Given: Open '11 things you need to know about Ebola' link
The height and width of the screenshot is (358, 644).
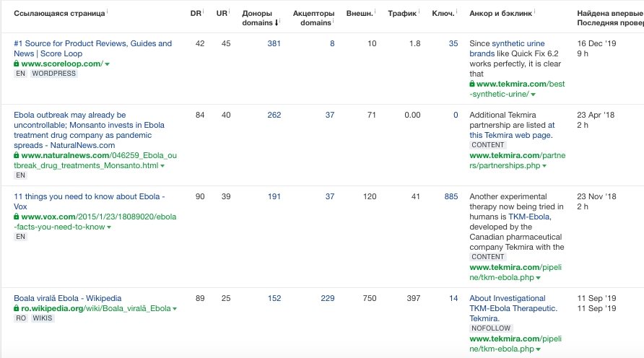Looking at the screenshot, I should pos(89,201).
